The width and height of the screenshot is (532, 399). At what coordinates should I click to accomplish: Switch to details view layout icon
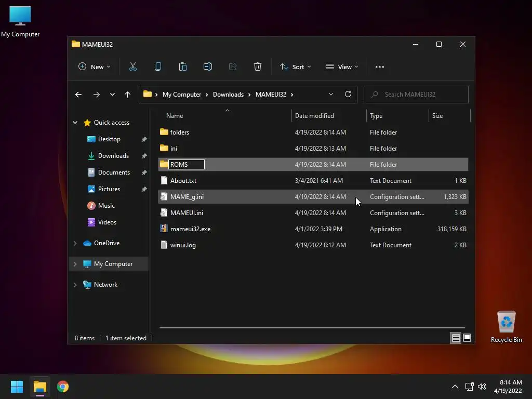click(456, 338)
